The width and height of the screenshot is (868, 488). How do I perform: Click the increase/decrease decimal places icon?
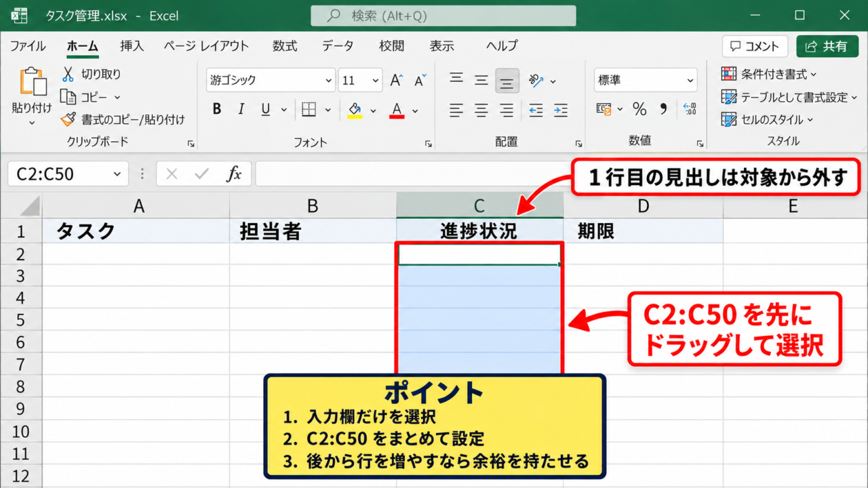(x=690, y=108)
